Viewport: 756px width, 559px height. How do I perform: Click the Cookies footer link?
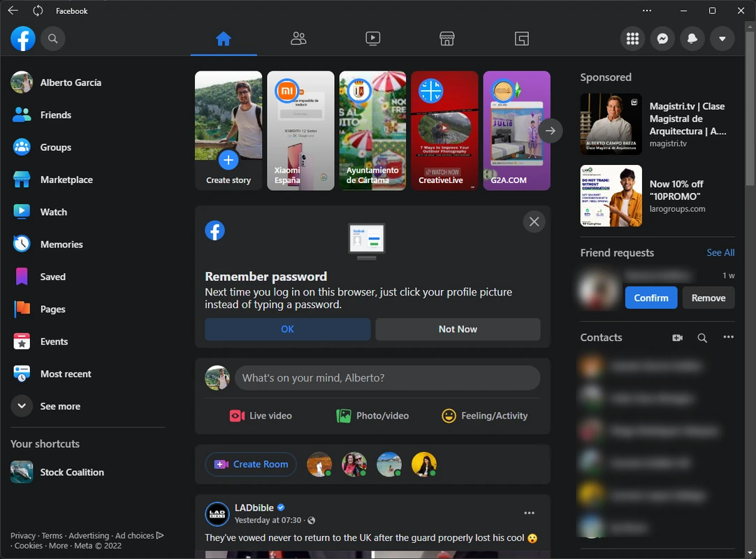coord(29,546)
